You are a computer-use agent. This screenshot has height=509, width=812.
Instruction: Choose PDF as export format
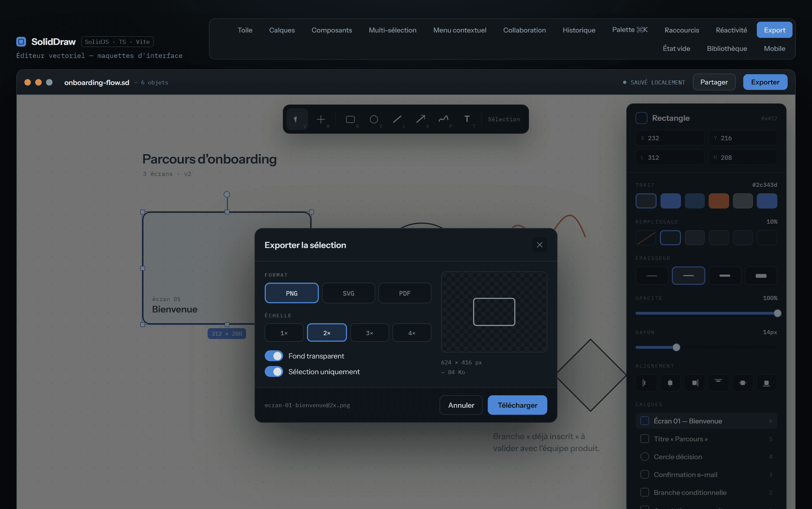tap(404, 293)
